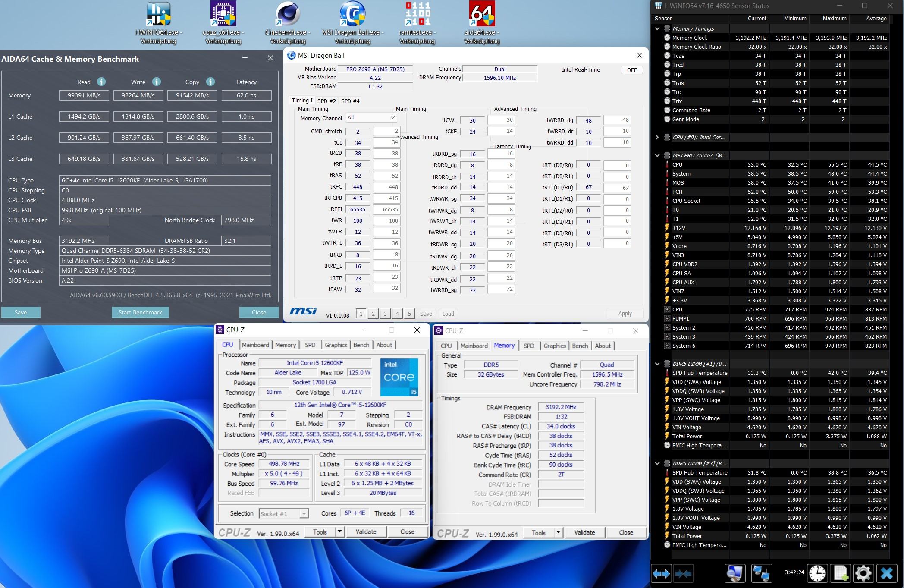Click the Intel Core i5 logo in CPU-Z
Image resolution: width=904 pixels, height=588 pixels.
point(399,377)
